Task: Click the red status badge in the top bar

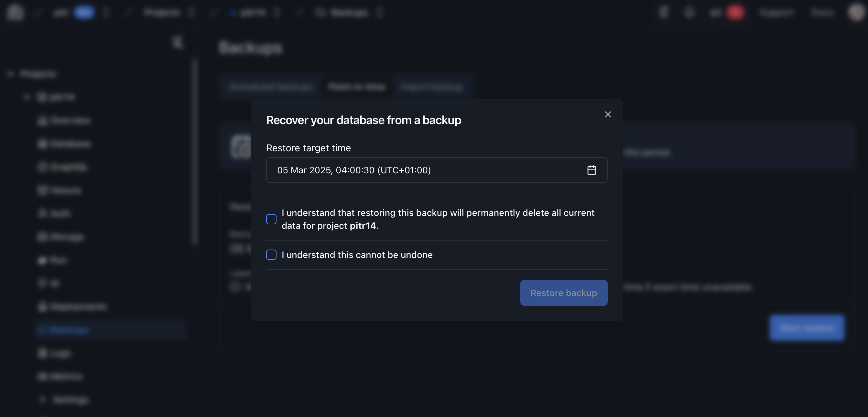Action: [735, 13]
